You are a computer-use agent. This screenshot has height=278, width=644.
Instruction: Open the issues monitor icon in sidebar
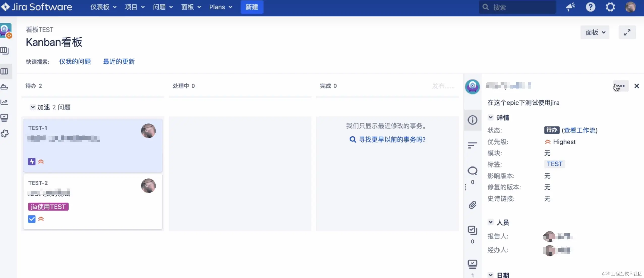point(4,118)
